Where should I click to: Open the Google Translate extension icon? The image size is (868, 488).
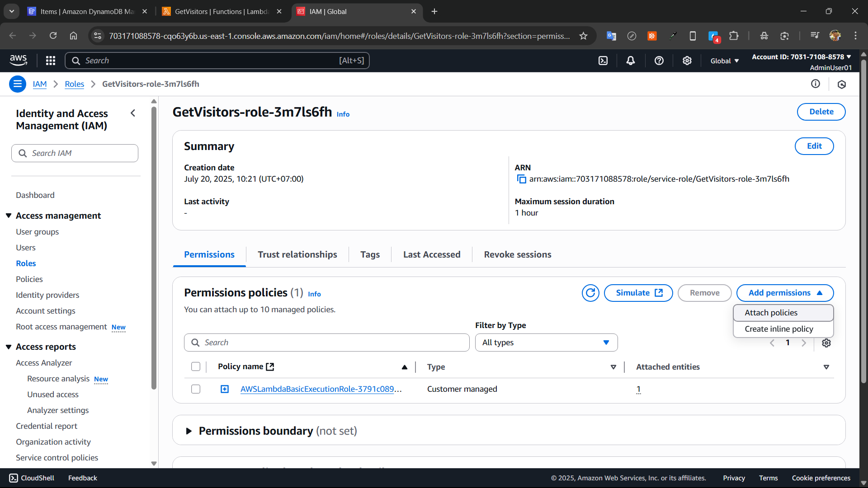point(611,36)
